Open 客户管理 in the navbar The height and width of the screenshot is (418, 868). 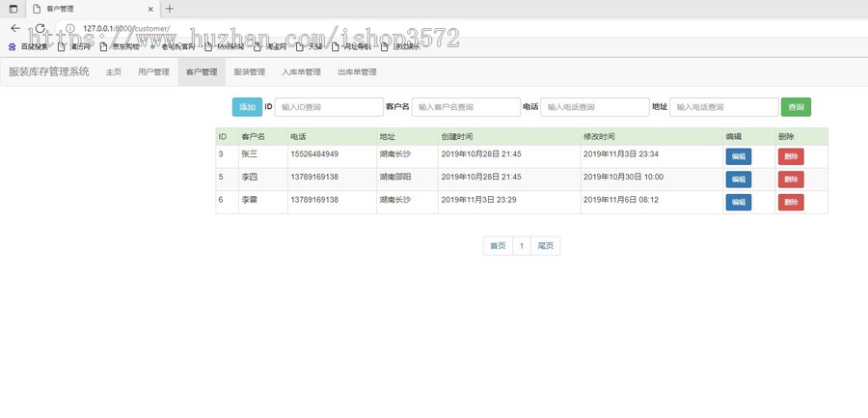click(x=202, y=72)
